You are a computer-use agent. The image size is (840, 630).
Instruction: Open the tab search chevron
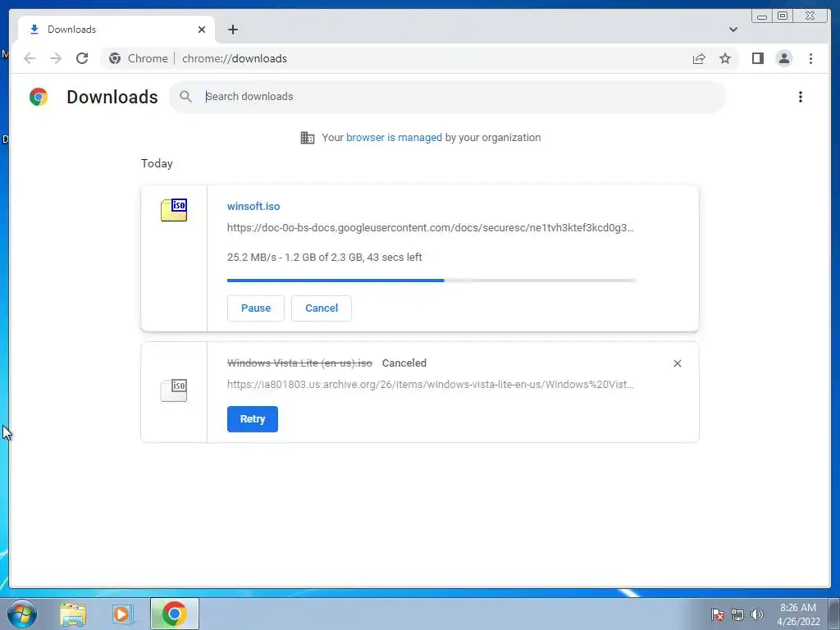pyautogui.click(x=733, y=30)
